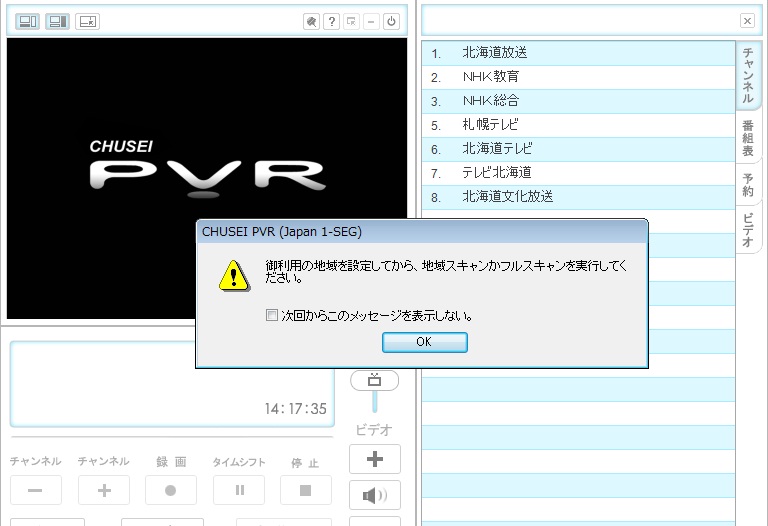
Task: Stop playback with the 停止 button
Action: click(x=306, y=490)
